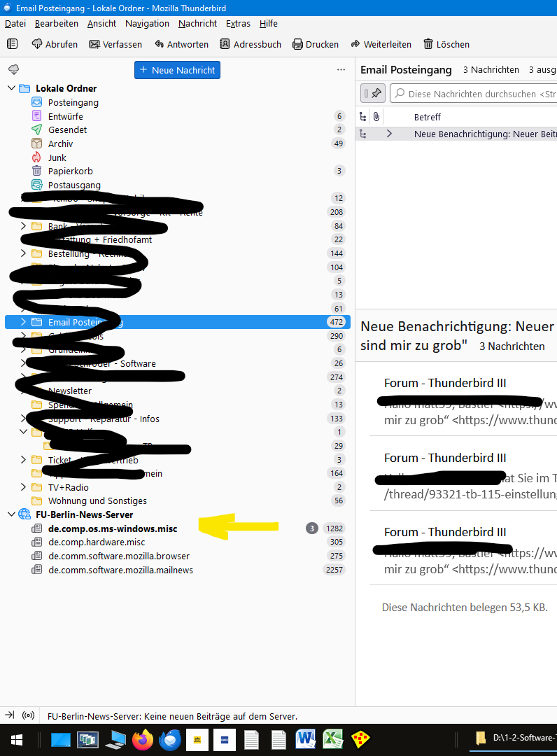557x756 pixels.
Task: Click the Löschen delete button
Action: 446,44
